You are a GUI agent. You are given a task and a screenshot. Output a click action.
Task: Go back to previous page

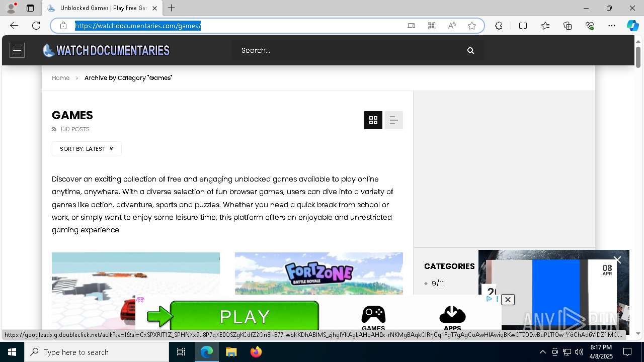[x=14, y=26]
